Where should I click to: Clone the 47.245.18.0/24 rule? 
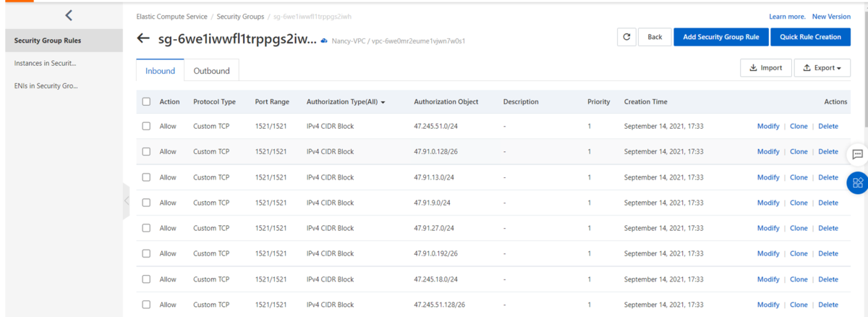pos(799,279)
